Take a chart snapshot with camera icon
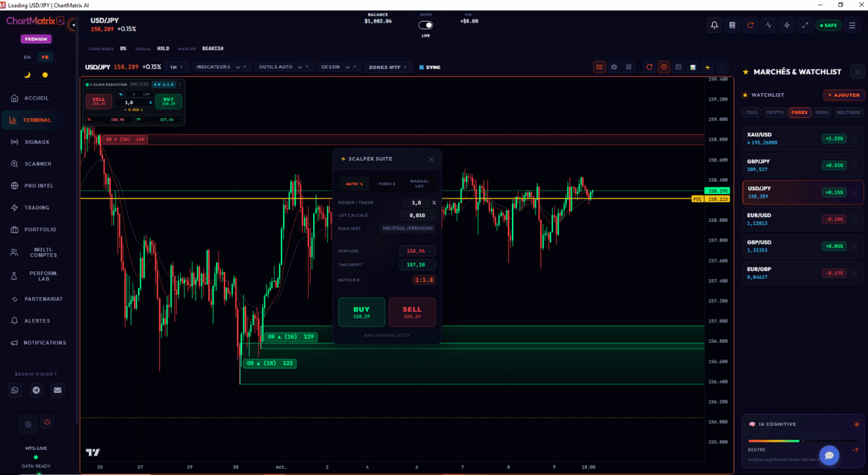Image resolution: width=868 pixels, height=475 pixels. point(614,67)
